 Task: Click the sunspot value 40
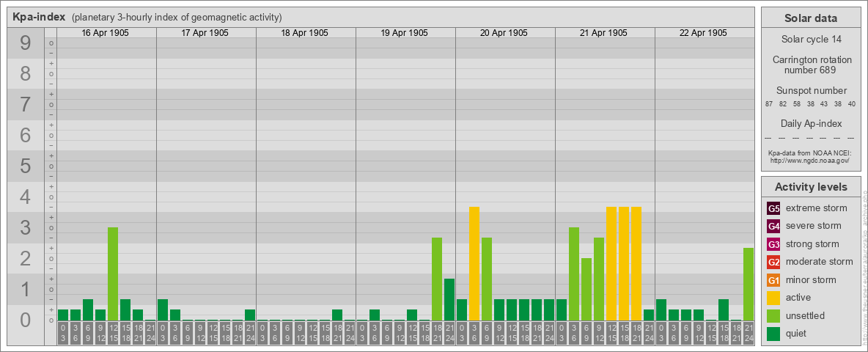[x=851, y=104]
